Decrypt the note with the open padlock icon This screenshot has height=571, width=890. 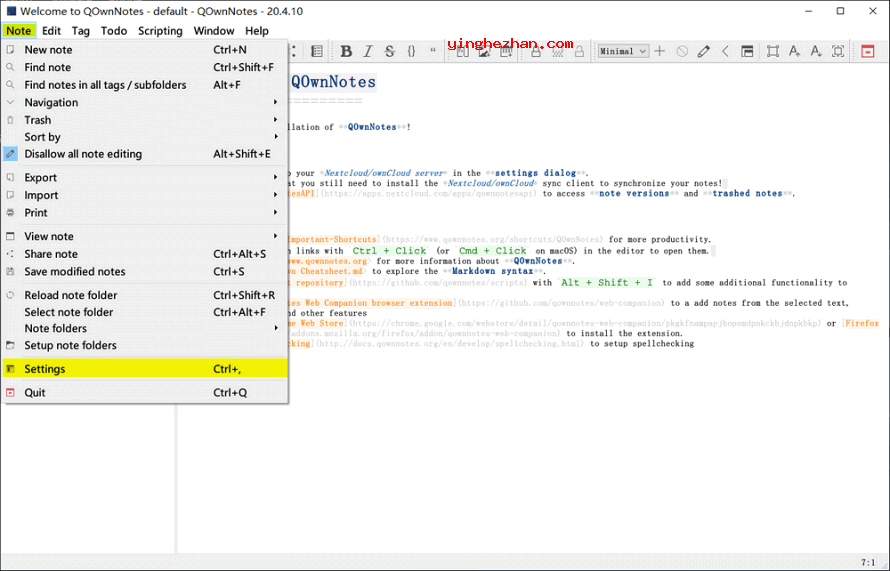click(x=579, y=52)
